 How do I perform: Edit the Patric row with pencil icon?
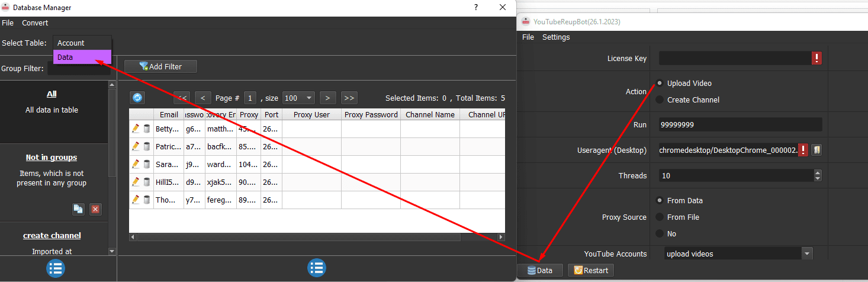136,146
